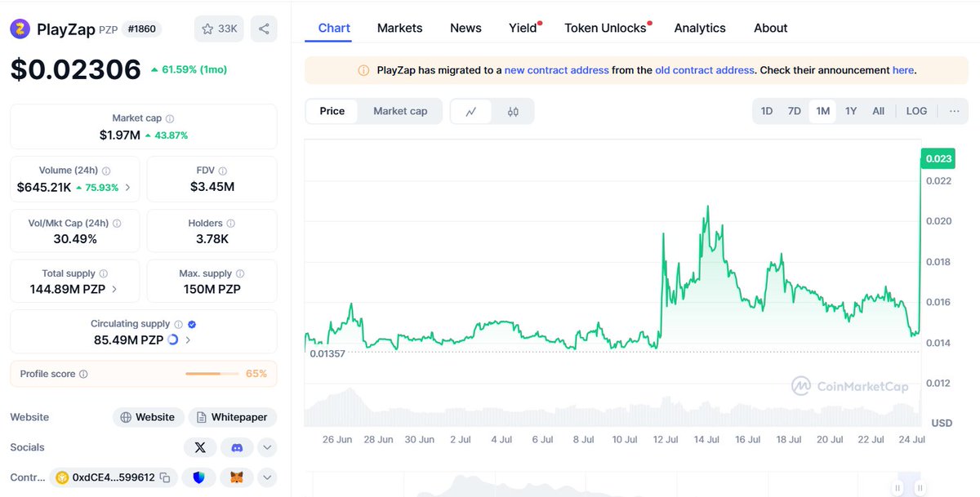This screenshot has width=980, height=497.
Task: Open the Yield tab
Action: (x=523, y=28)
